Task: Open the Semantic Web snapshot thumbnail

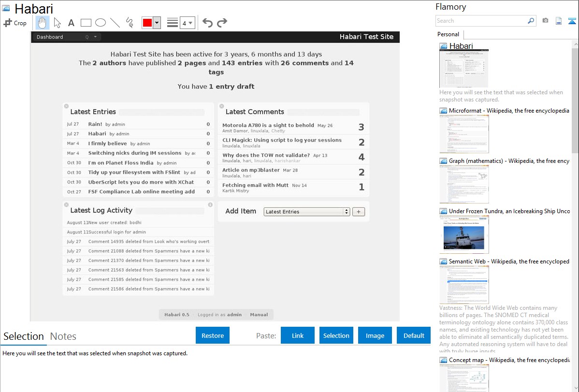Action: tap(464, 285)
